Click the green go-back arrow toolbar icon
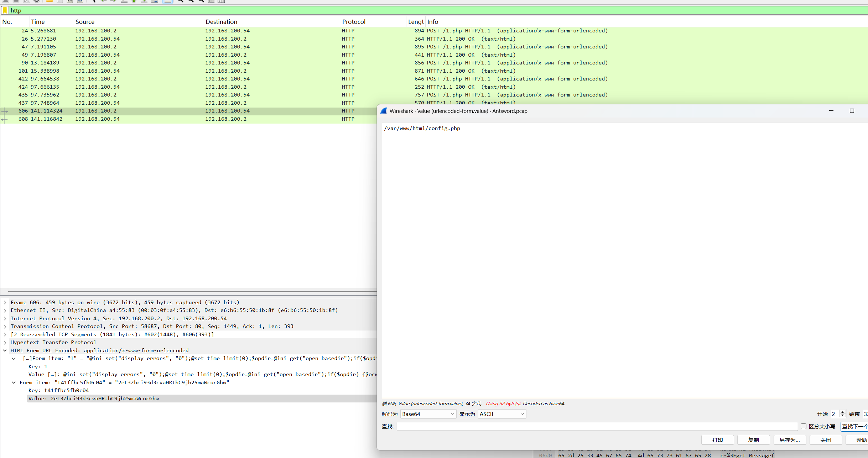Image resolution: width=868 pixels, height=458 pixels. (103, 1)
